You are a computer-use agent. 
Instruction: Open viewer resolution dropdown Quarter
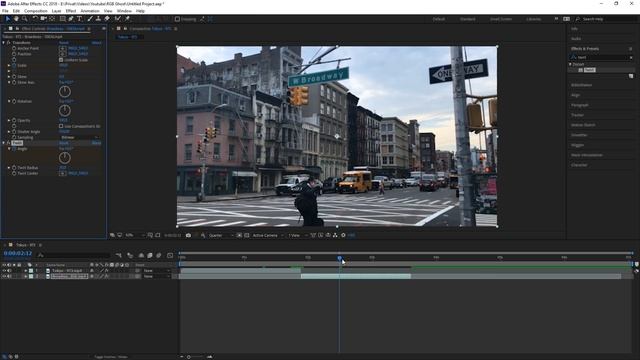click(x=221, y=236)
